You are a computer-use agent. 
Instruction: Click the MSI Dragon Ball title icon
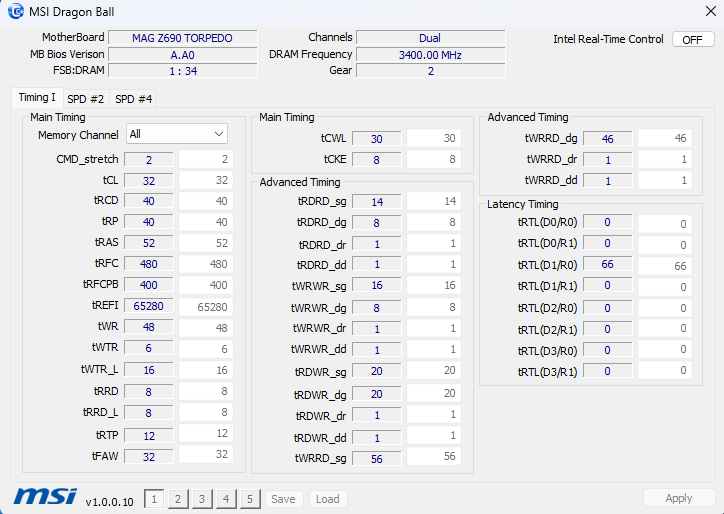pos(15,12)
